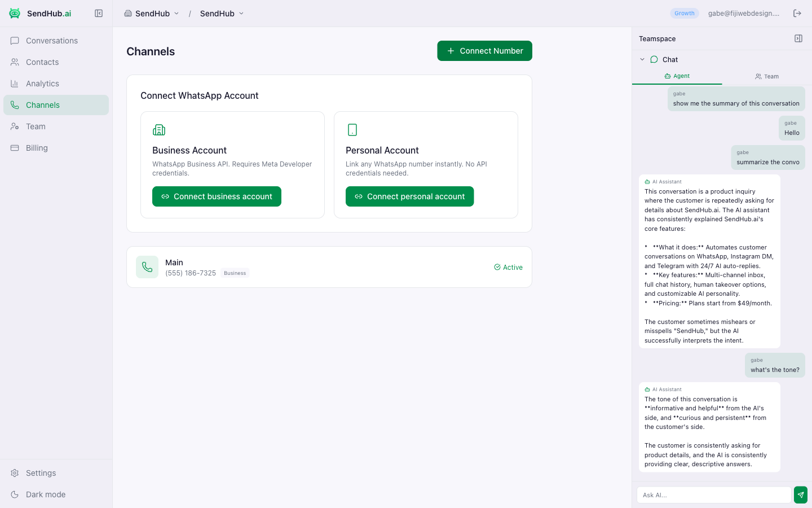Open Conversations in the sidebar
The height and width of the screenshot is (508, 812).
click(x=56, y=41)
